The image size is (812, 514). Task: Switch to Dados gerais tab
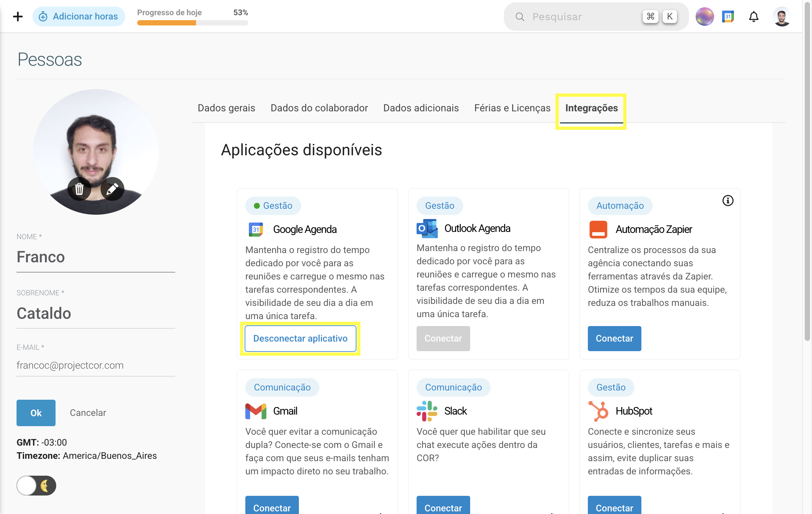click(226, 108)
